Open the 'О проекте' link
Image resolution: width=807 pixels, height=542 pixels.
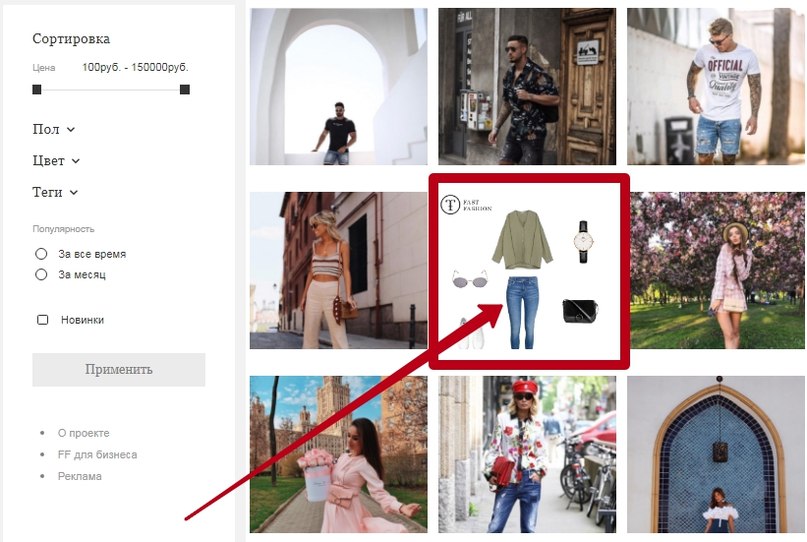click(x=83, y=433)
